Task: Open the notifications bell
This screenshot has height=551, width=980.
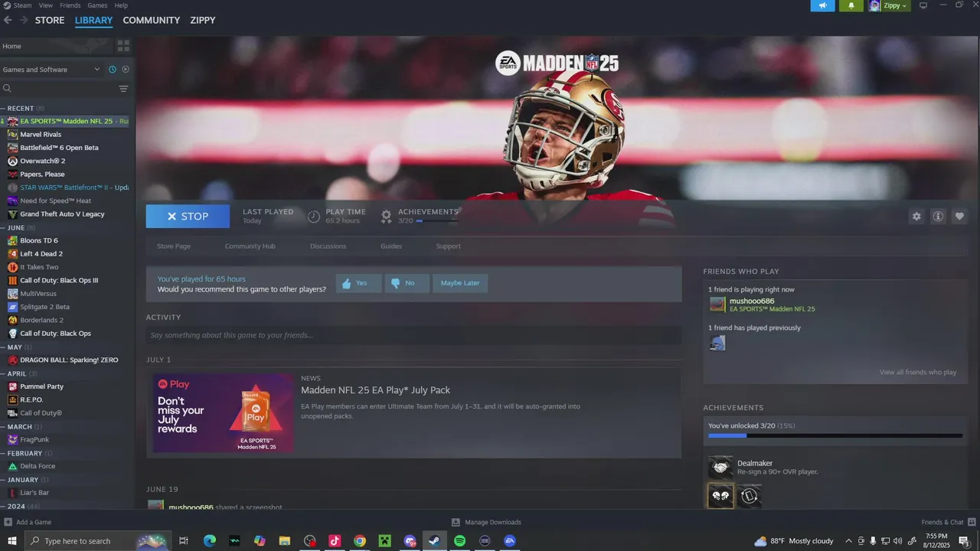Action: [x=851, y=5]
